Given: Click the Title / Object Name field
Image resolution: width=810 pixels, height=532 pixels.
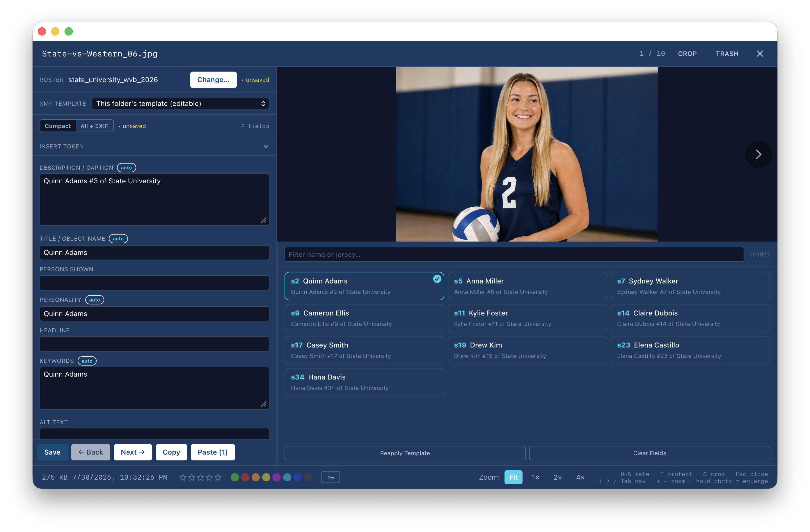Looking at the screenshot, I should pyautogui.click(x=154, y=253).
